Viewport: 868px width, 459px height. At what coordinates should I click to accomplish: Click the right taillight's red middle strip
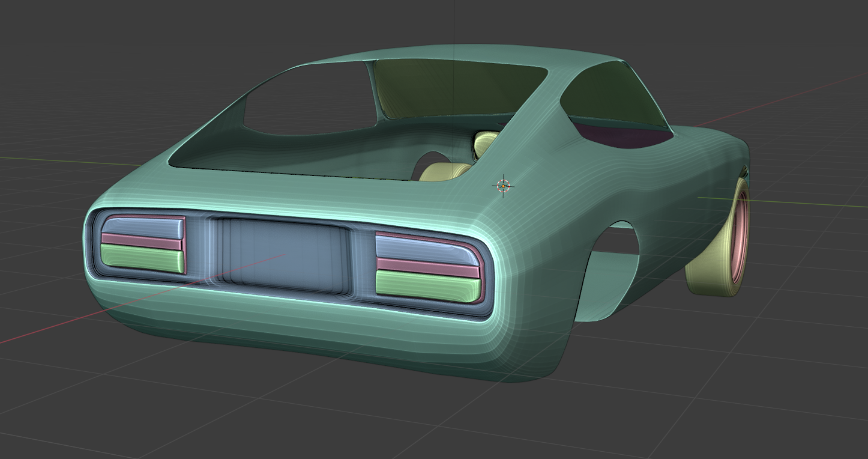427,267
